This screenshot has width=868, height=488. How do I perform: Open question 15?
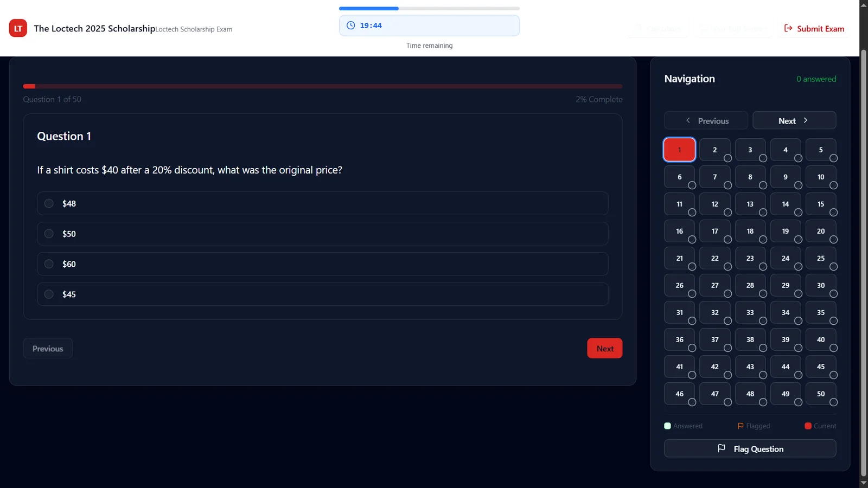coord(821,204)
